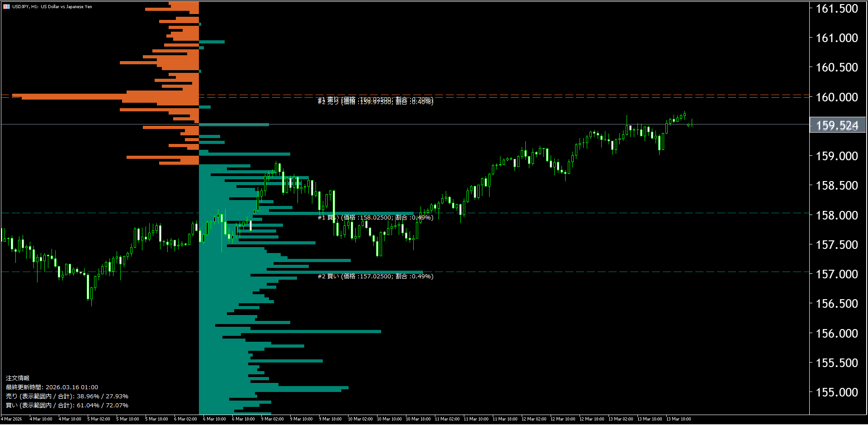The width and height of the screenshot is (868, 425).
Task: Click the 9 Mar 18:00 time axis label
Action: 330,419
